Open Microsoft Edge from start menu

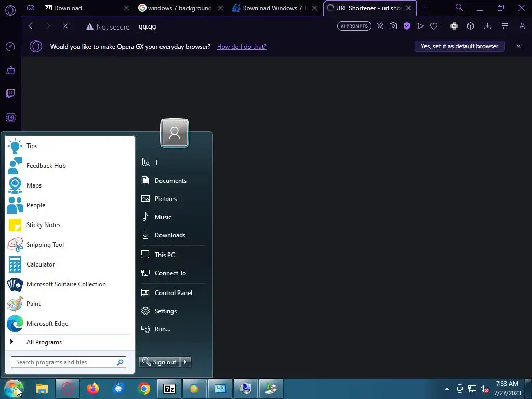pos(69,324)
